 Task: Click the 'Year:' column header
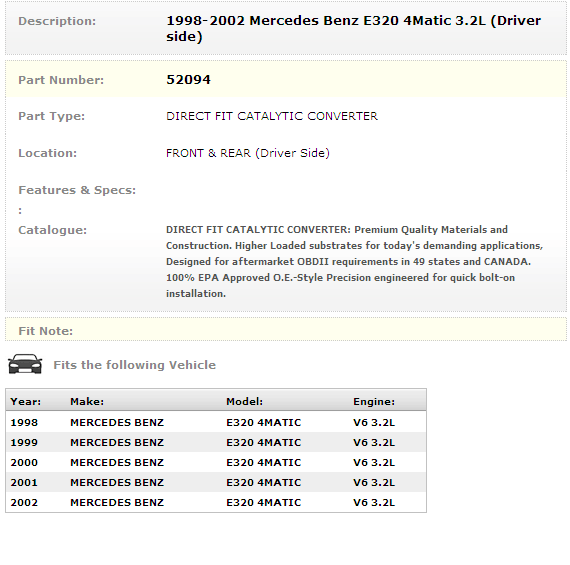(26, 401)
